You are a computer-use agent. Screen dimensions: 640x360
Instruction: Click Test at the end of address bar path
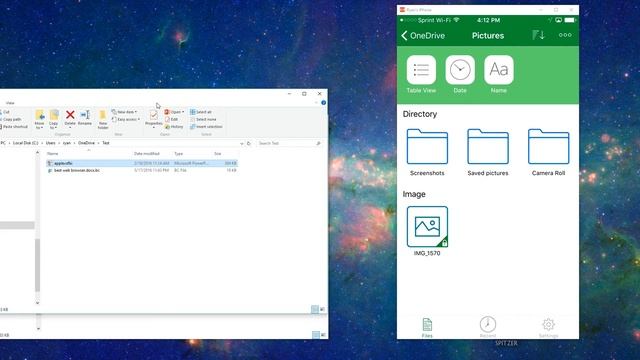[x=106, y=143]
